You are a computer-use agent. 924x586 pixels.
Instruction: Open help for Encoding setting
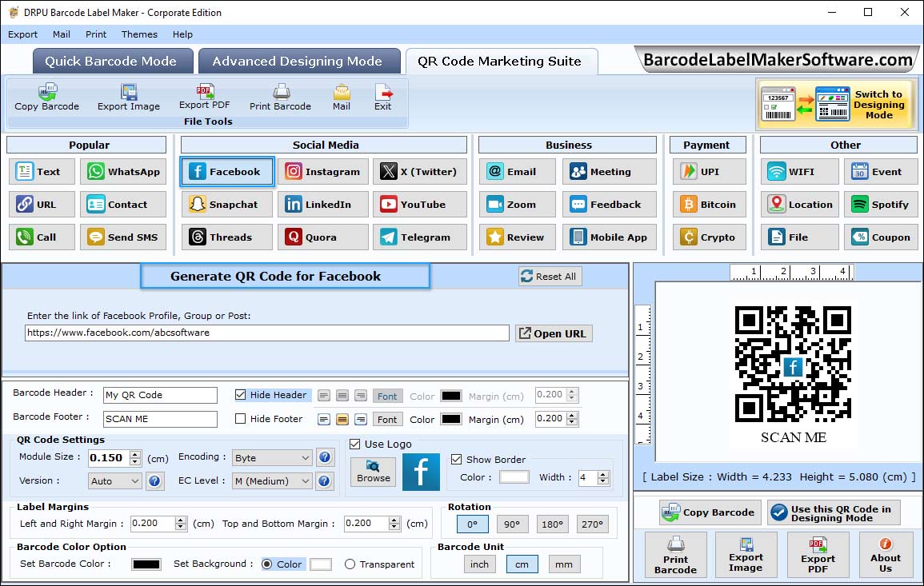(324, 457)
